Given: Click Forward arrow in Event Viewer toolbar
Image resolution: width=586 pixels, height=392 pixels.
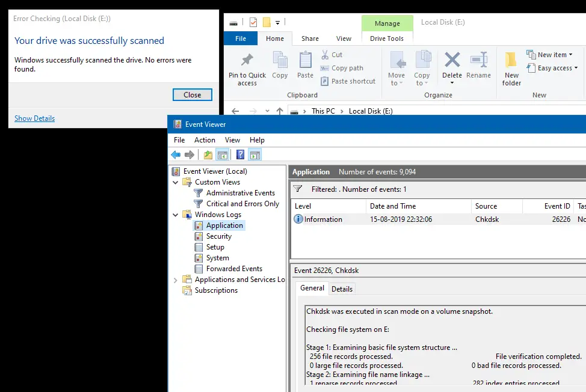Looking at the screenshot, I should click(x=190, y=155).
